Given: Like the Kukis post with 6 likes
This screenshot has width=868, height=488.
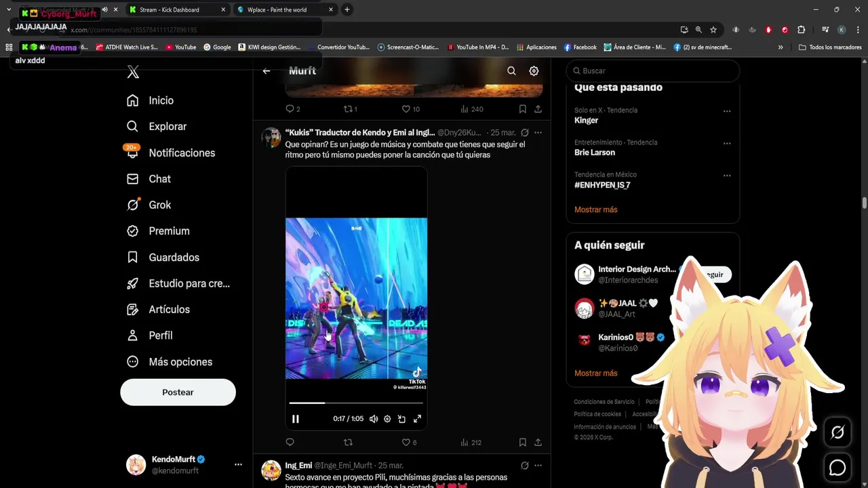Looking at the screenshot, I should pos(409,443).
